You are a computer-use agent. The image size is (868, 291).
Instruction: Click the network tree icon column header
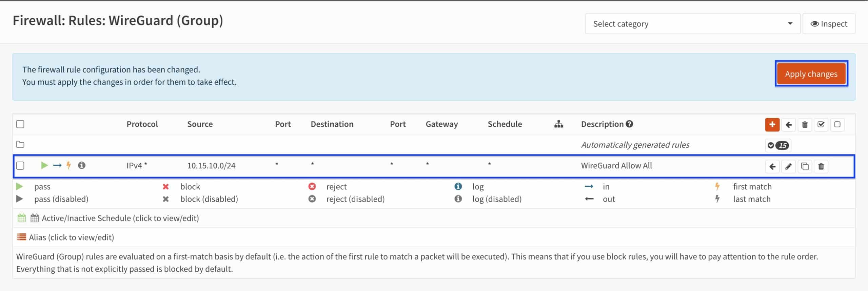tap(558, 124)
